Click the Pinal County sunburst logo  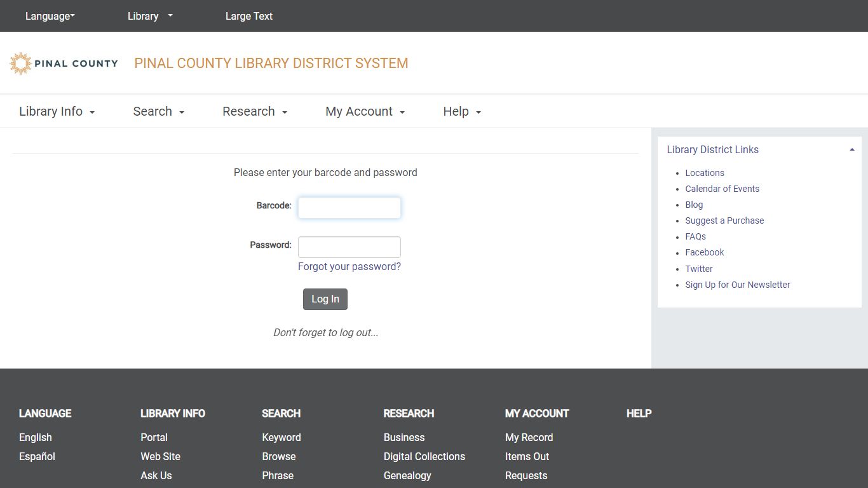64,64
